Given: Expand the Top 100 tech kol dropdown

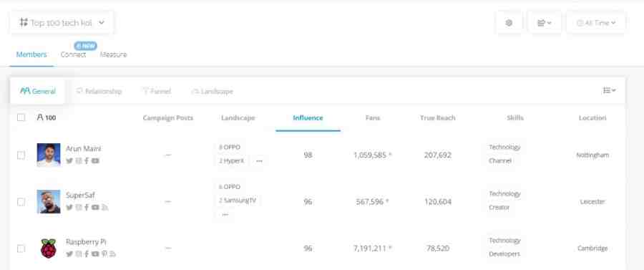Looking at the screenshot, I should (62, 23).
